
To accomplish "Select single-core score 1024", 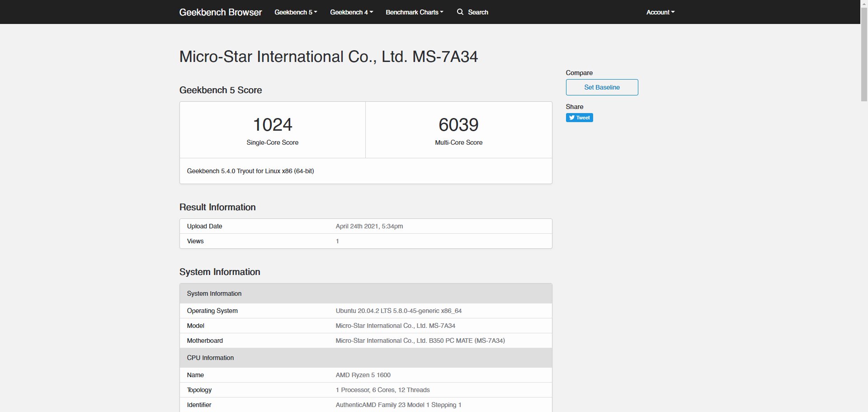I will point(273,124).
